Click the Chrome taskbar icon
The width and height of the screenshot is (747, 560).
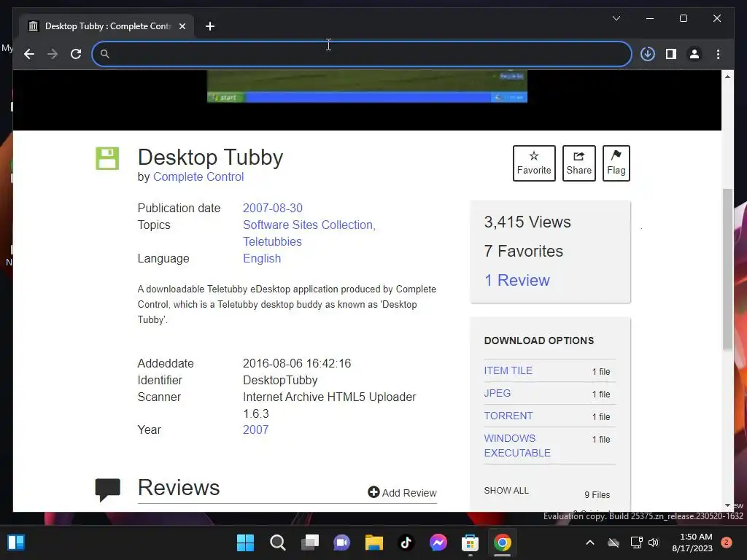click(502, 542)
